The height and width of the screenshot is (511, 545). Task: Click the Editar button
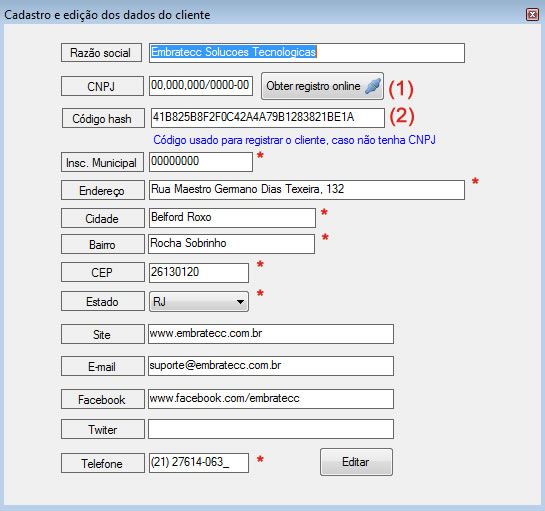tap(356, 462)
